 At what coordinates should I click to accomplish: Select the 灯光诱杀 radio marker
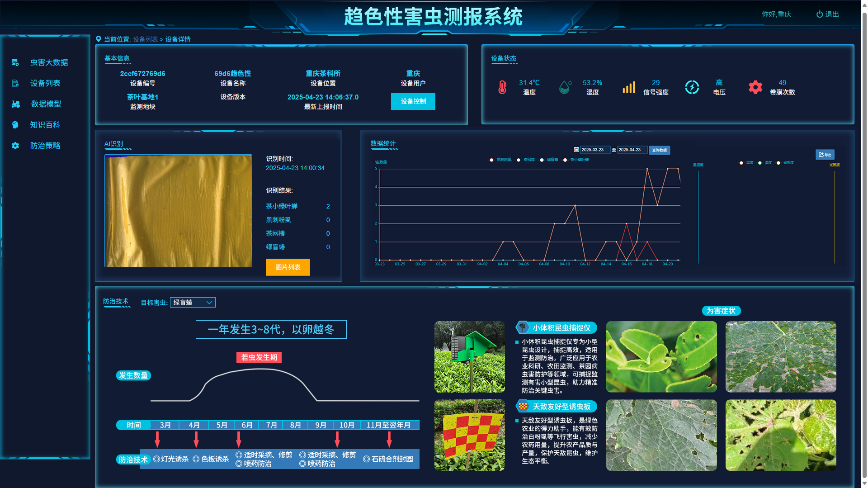(x=156, y=459)
